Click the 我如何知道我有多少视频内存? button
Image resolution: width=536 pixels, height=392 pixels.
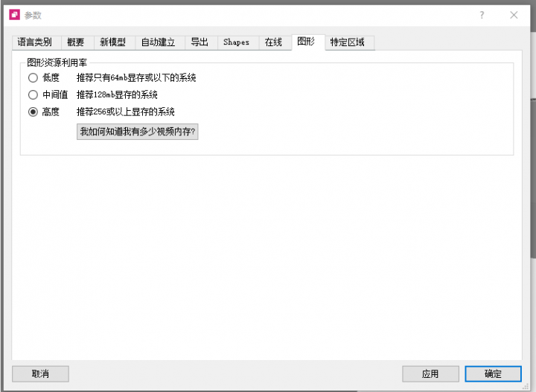coord(138,132)
